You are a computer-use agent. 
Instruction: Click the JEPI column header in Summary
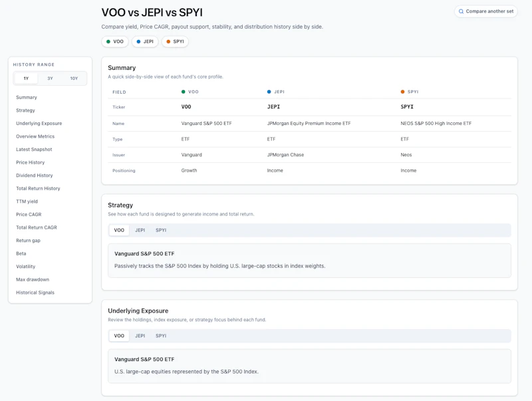[x=276, y=92]
